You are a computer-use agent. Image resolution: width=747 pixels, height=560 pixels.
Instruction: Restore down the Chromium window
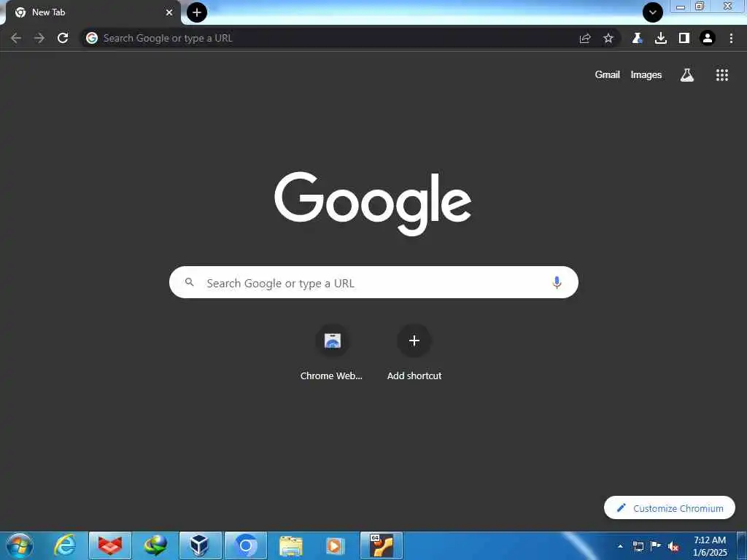[x=700, y=7]
